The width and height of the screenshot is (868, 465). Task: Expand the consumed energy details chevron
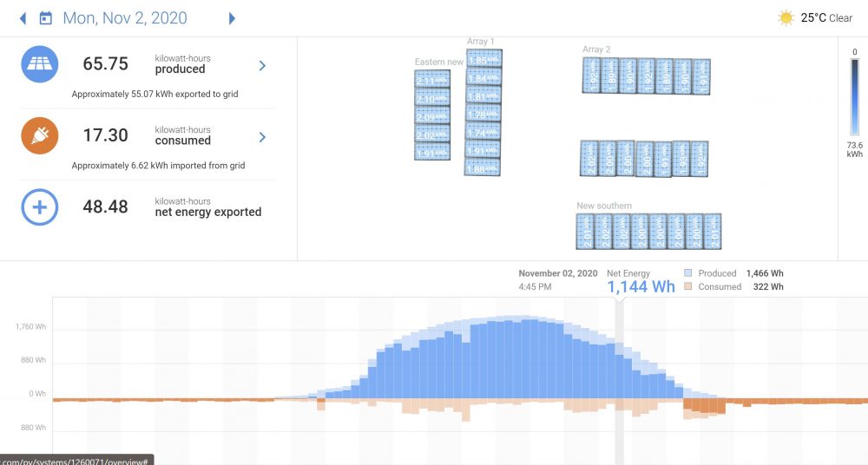click(x=262, y=136)
